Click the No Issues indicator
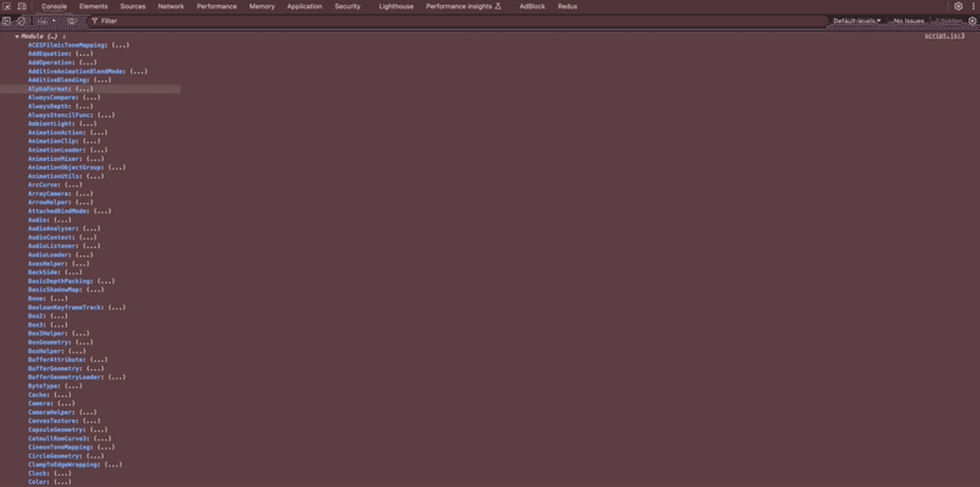 click(909, 21)
